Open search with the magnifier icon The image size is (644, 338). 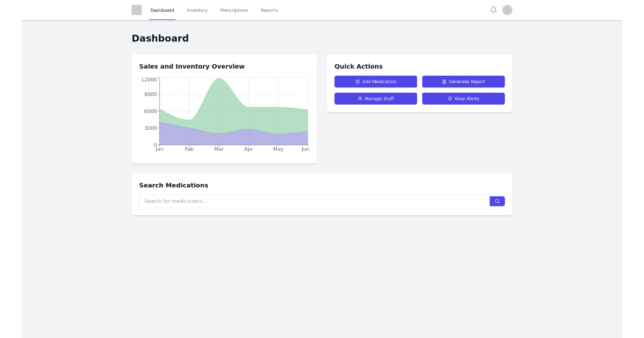[497, 201]
